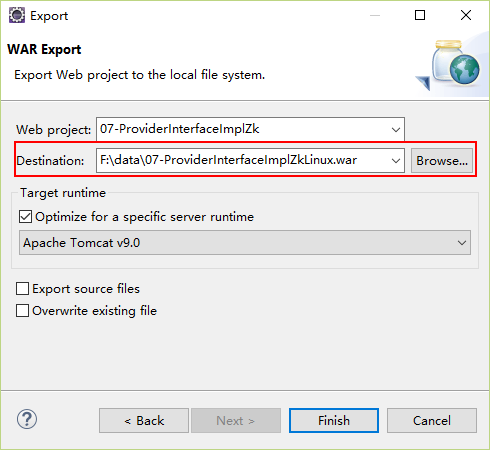The height and width of the screenshot is (450, 490).
Task: Enable Export source files checkbox
Action: click(22, 289)
